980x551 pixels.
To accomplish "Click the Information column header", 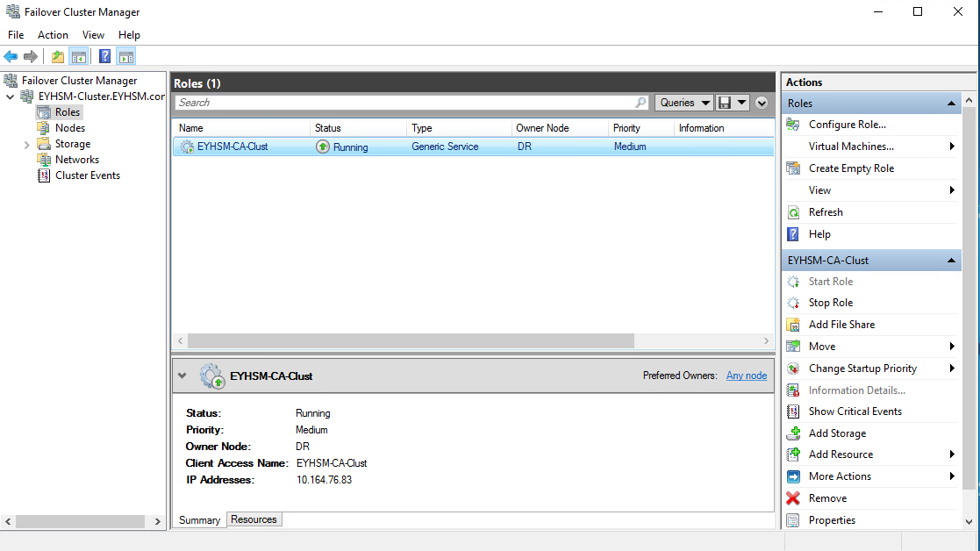I will [x=724, y=128].
